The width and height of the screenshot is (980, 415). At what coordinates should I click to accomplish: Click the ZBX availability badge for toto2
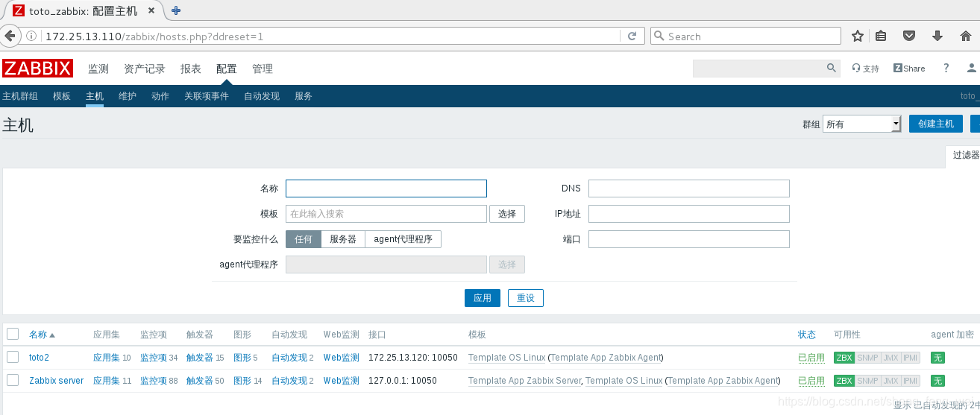844,358
